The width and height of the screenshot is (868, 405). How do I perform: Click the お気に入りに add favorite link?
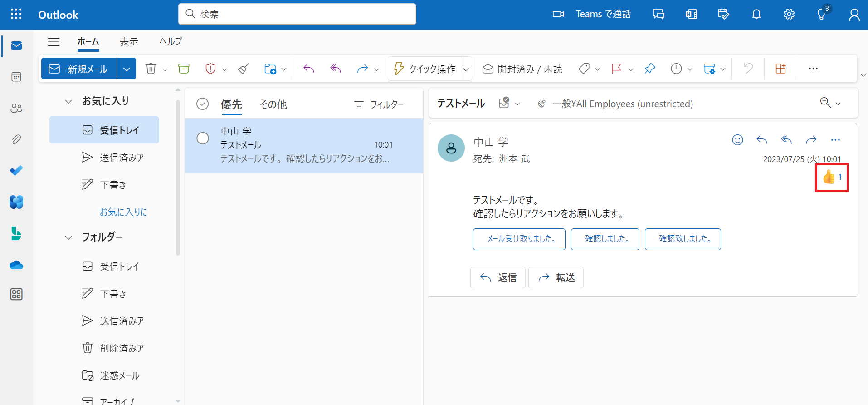123,212
